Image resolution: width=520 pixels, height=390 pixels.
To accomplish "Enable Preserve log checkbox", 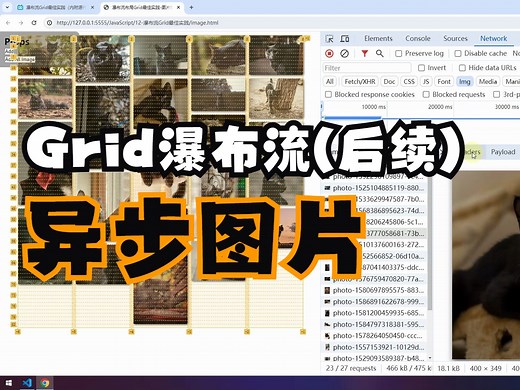I will [398, 53].
